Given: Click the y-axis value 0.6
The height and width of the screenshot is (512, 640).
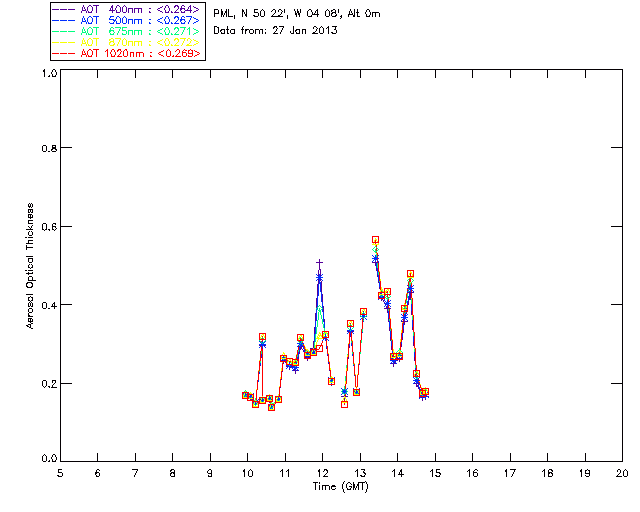Looking at the screenshot, I should tap(49, 227).
